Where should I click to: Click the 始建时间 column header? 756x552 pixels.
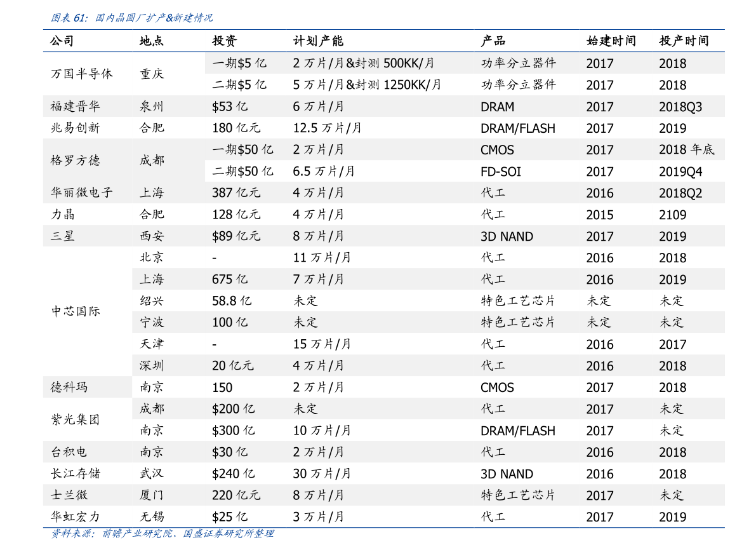[x=611, y=41]
